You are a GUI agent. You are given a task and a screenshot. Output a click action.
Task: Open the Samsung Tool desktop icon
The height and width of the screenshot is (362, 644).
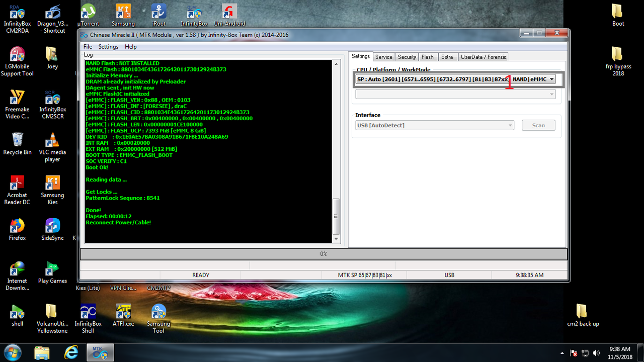coord(158,319)
